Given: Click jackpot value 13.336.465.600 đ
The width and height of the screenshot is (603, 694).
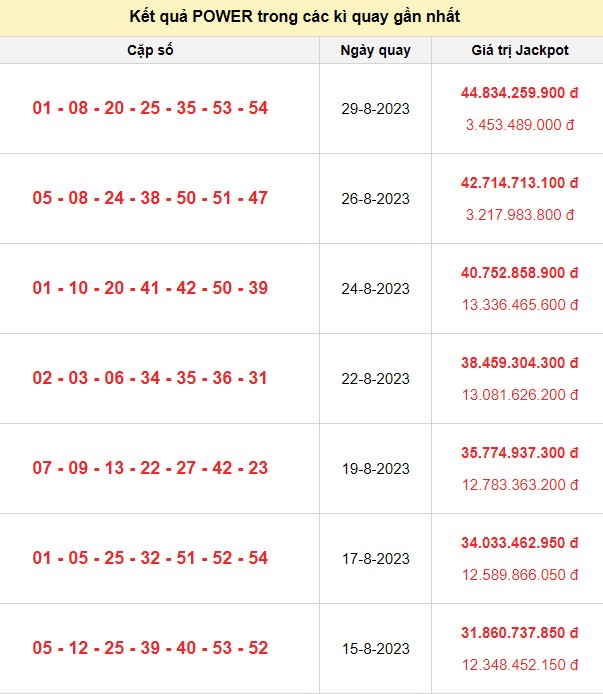Looking at the screenshot, I should 520,305.
